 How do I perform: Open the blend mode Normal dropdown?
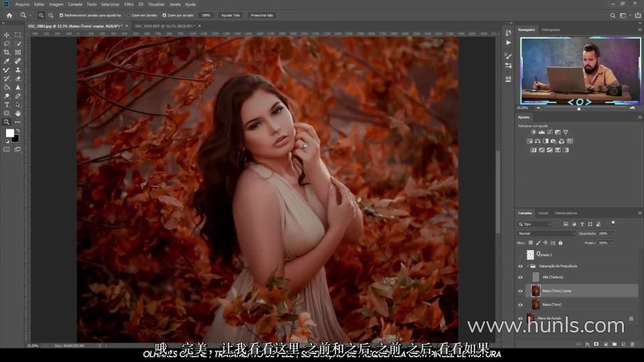click(x=546, y=233)
